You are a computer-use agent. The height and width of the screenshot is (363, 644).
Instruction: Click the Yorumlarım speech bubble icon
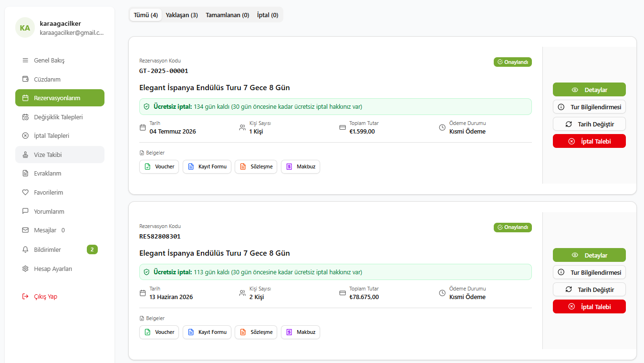25,211
